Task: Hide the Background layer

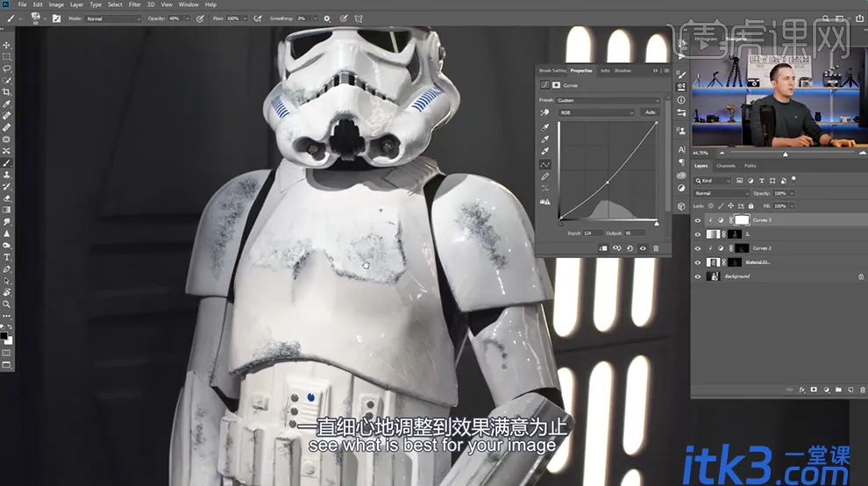Action: [x=698, y=276]
